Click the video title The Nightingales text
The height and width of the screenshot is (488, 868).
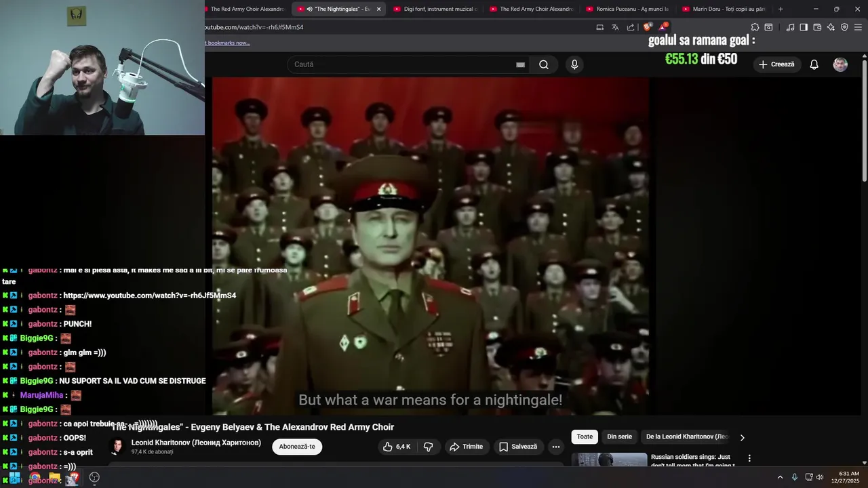pyautogui.click(x=252, y=427)
